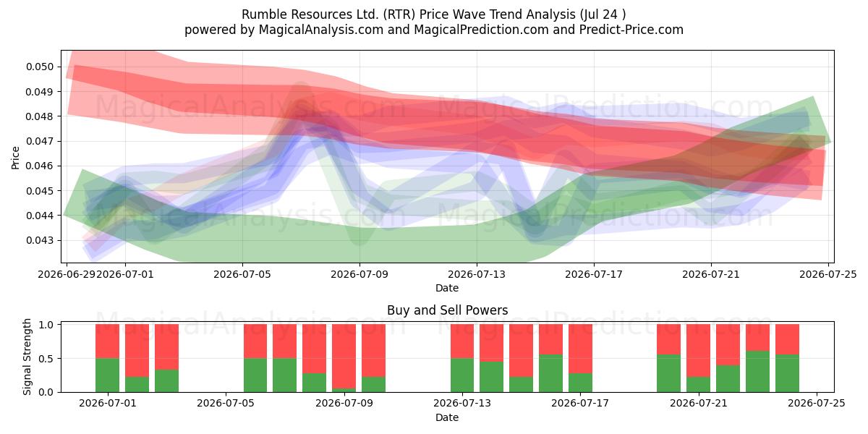Click the 2026-07-13 date on price chart axis

tap(477, 274)
